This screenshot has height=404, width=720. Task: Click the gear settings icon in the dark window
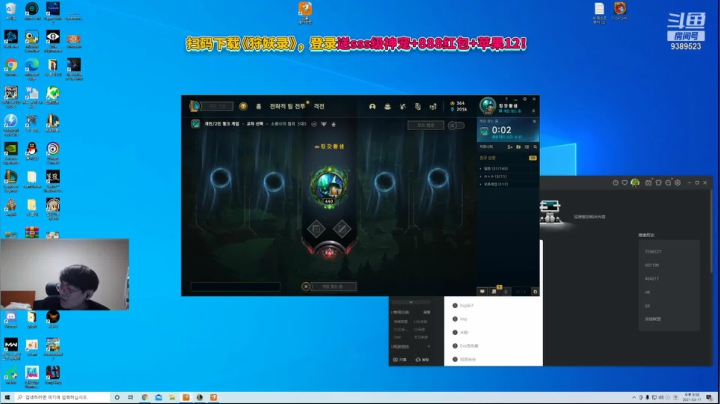[x=678, y=183]
